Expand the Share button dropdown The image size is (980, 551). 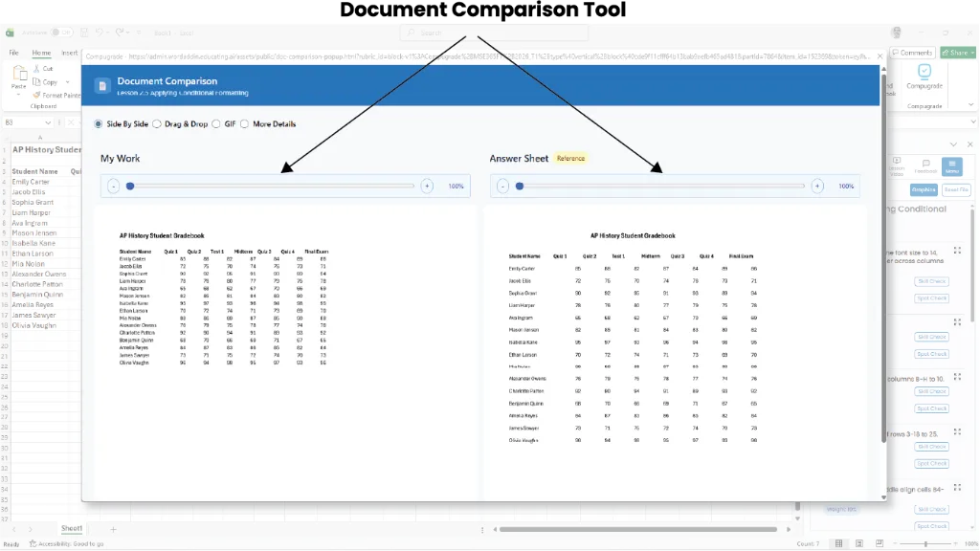pos(972,54)
